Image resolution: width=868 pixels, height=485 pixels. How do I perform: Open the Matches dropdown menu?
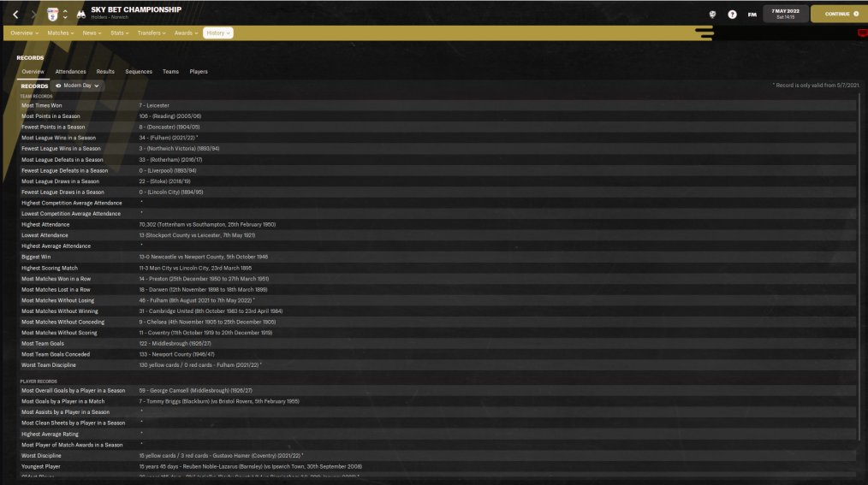pyautogui.click(x=60, y=33)
